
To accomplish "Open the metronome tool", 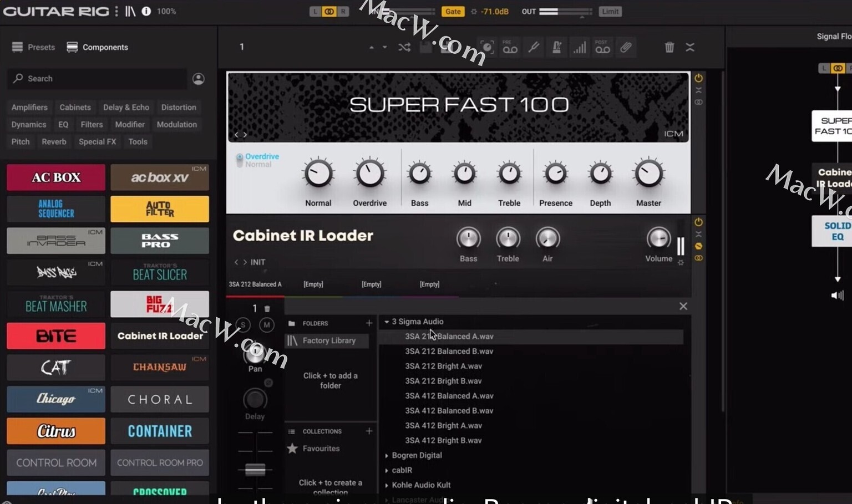I will (x=556, y=47).
